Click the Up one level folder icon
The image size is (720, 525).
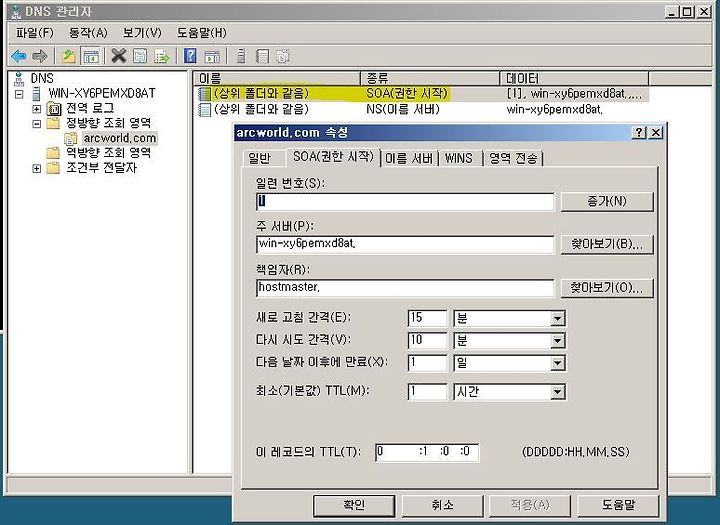coord(69,56)
